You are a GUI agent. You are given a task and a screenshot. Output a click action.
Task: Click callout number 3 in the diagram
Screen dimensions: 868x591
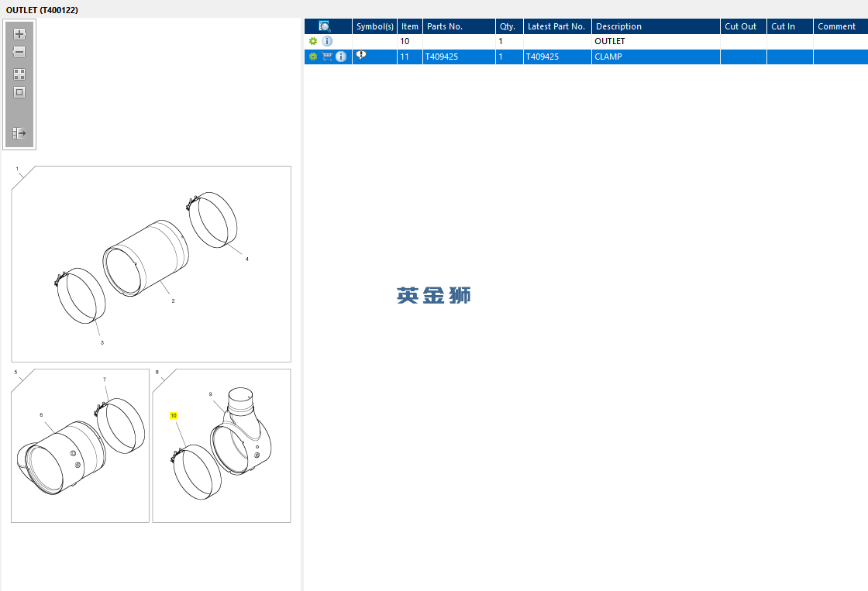pyautogui.click(x=102, y=342)
